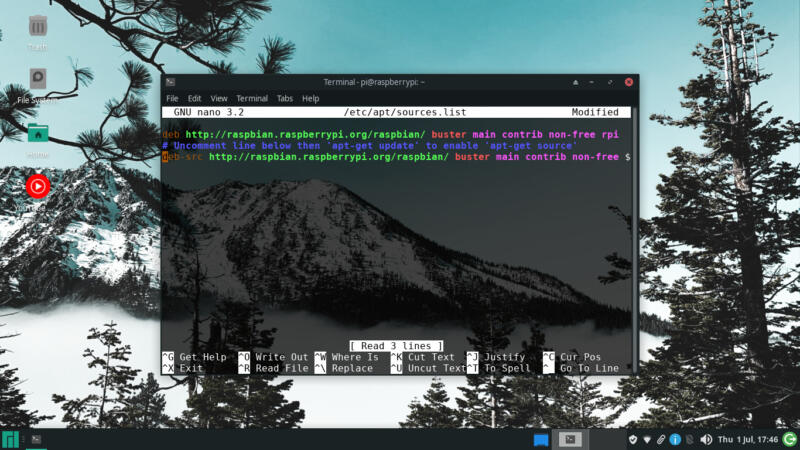Open the View menu

click(x=219, y=98)
